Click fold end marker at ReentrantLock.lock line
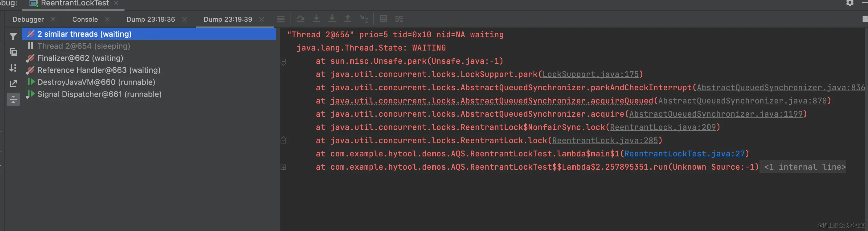The height and width of the screenshot is (231, 868). (x=283, y=140)
